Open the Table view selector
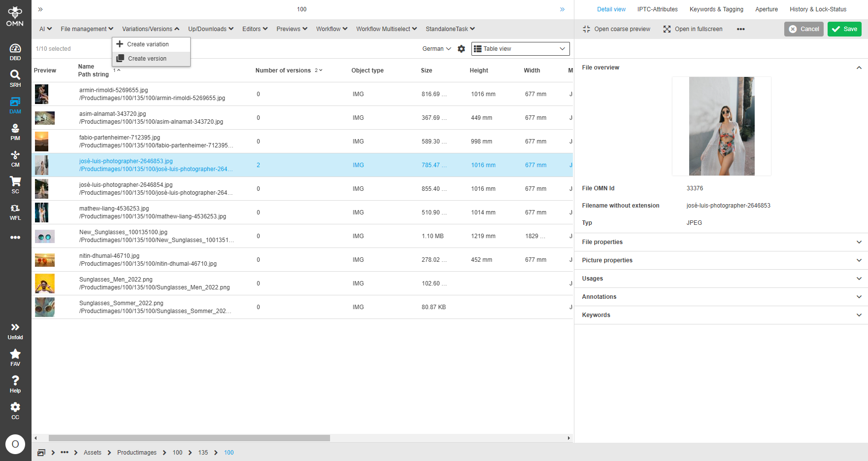This screenshot has width=868, height=461. pyautogui.click(x=520, y=49)
